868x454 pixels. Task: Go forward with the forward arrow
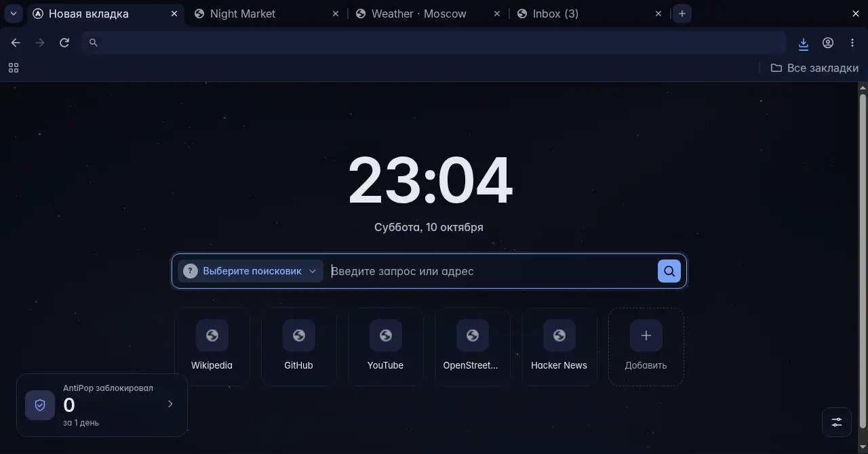pyautogui.click(x=40, y=43)
